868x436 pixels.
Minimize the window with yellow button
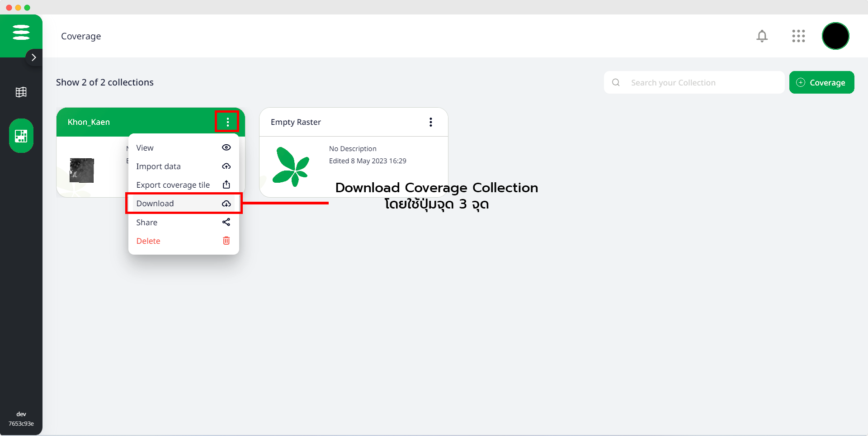18,8
